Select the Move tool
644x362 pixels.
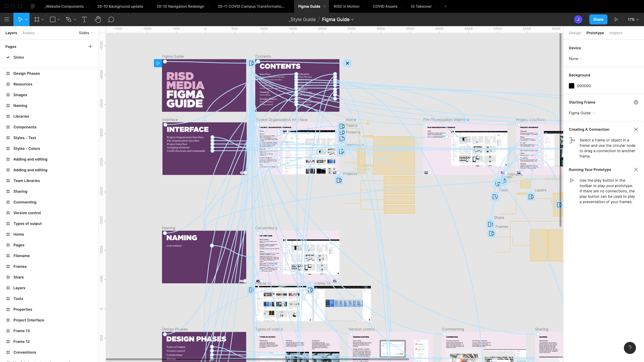click(20, 19)
